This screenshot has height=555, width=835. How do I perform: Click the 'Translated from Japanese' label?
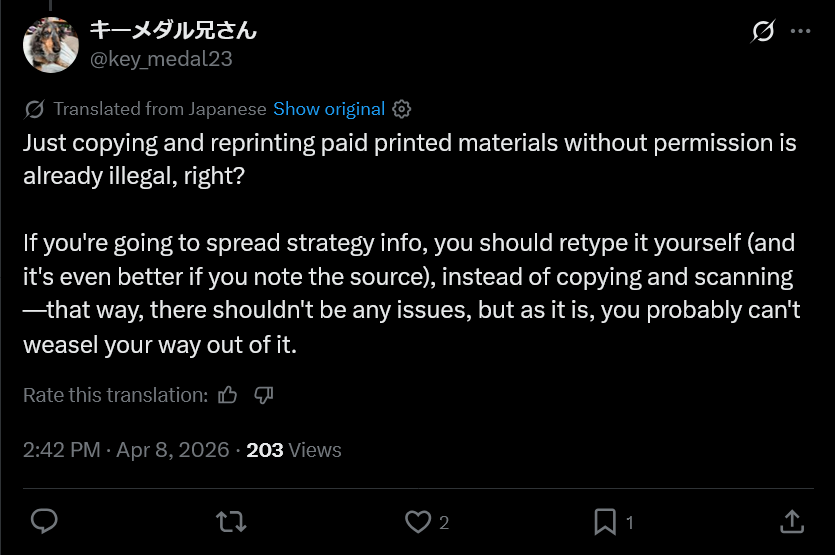[x=160, y=109]
